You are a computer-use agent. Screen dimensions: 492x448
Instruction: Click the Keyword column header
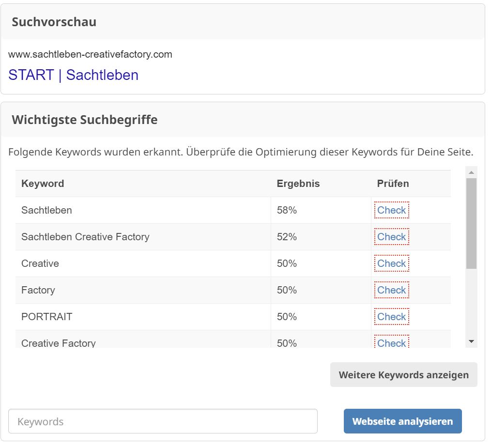click(43, 184)
